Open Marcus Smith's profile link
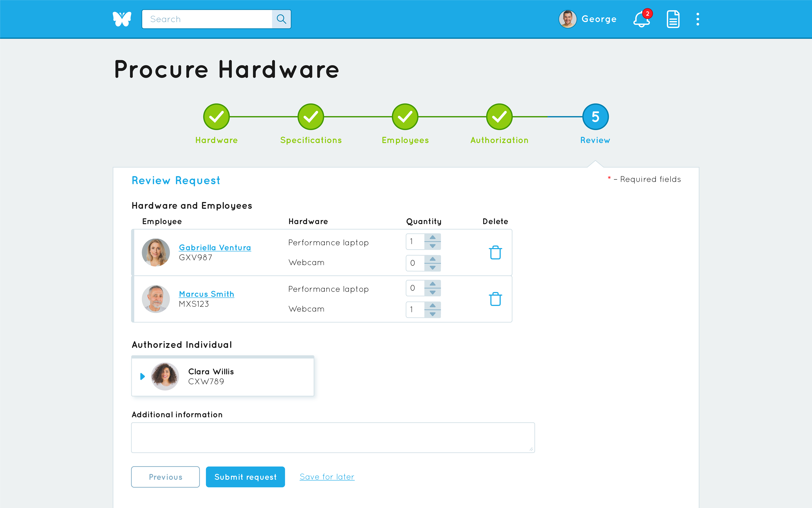 pos(206,294)
